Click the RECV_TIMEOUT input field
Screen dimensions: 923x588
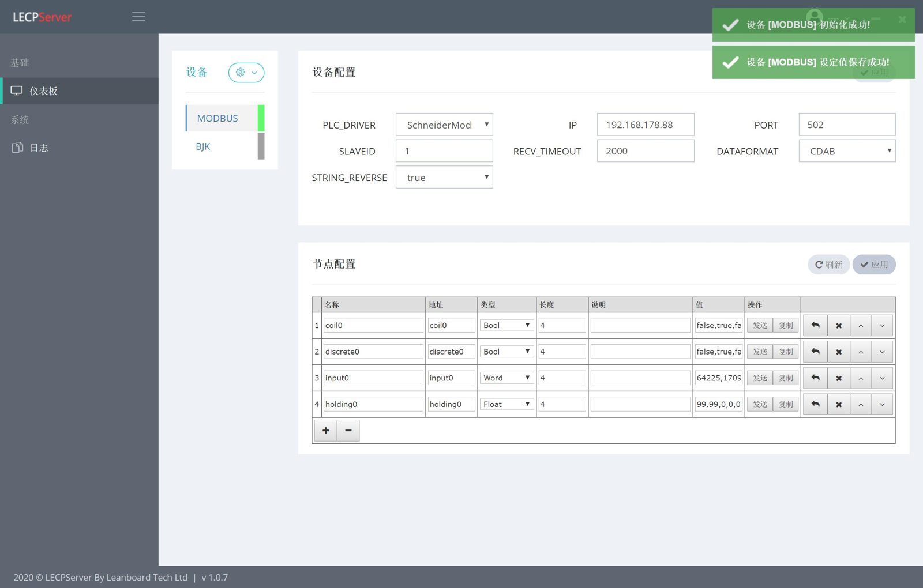pyautogui.click(x=646, y=151)
